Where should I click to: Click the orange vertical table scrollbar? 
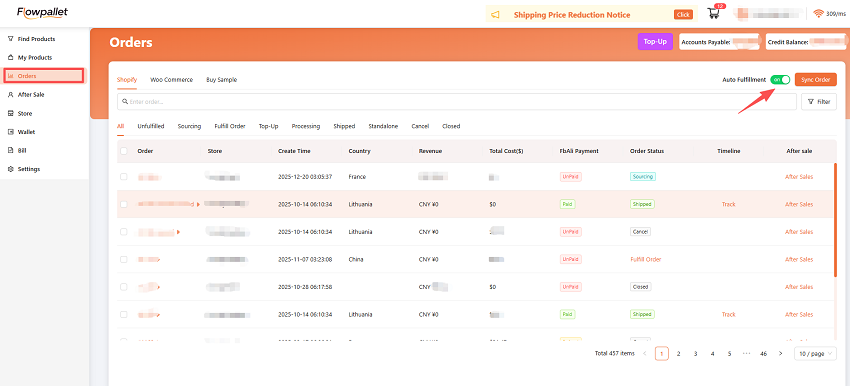(x=835, y=221)
